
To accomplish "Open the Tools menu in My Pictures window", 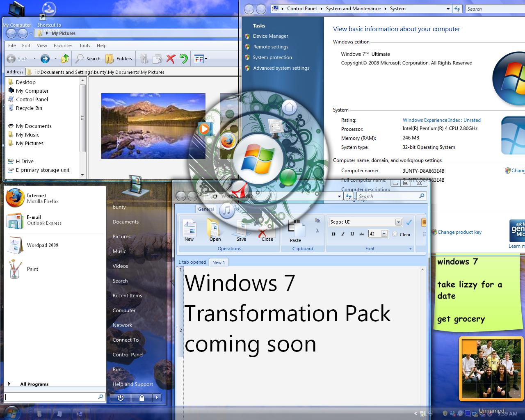I will [x=84, y=46].
